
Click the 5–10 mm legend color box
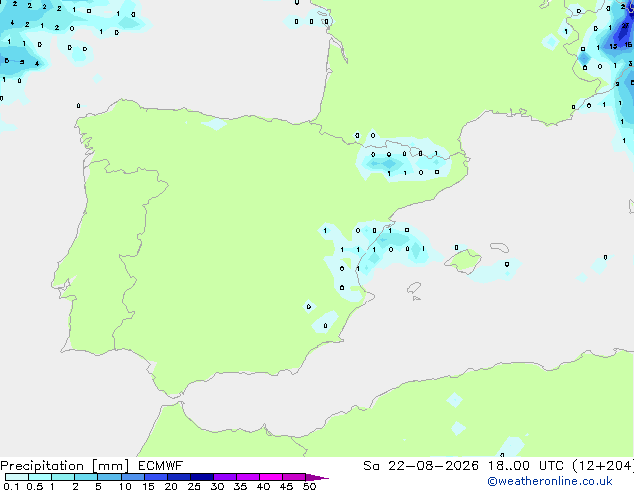pyautogui.click(x=109, y=477)
